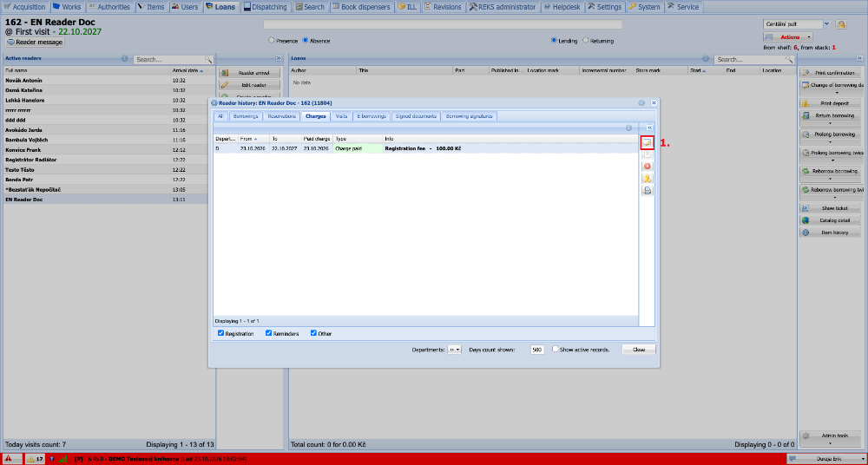868x465 pixels.
Task: Collapse the Active readers panel
Action: tap(279, 59)
